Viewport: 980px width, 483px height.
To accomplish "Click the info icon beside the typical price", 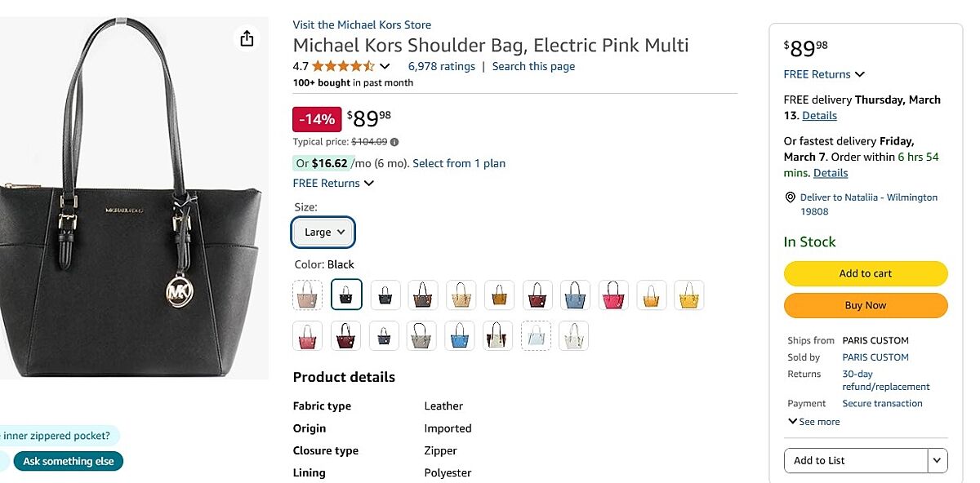I will point(394,142).
